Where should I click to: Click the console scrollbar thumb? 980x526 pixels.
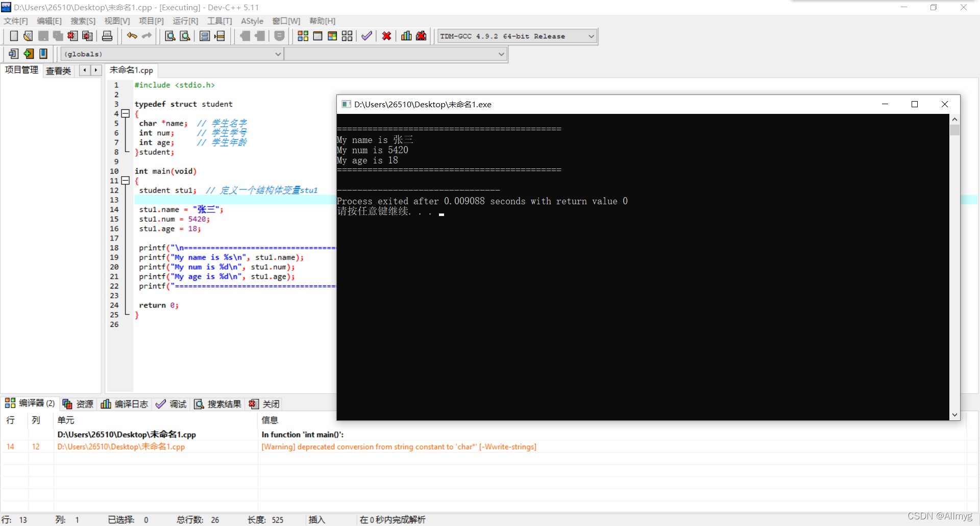click(x=954, y=130)
